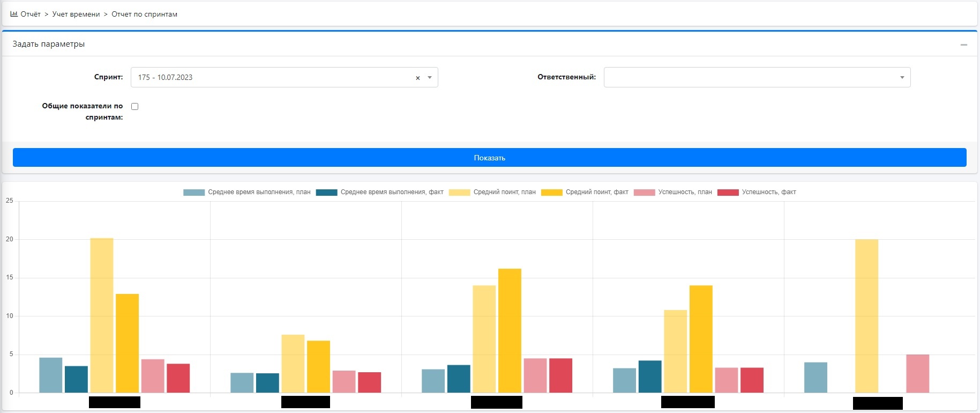This screenshot has width=980, height=413.
Task: Toggle Среднее время выполнения, план legend swatch
Action: 194,193
